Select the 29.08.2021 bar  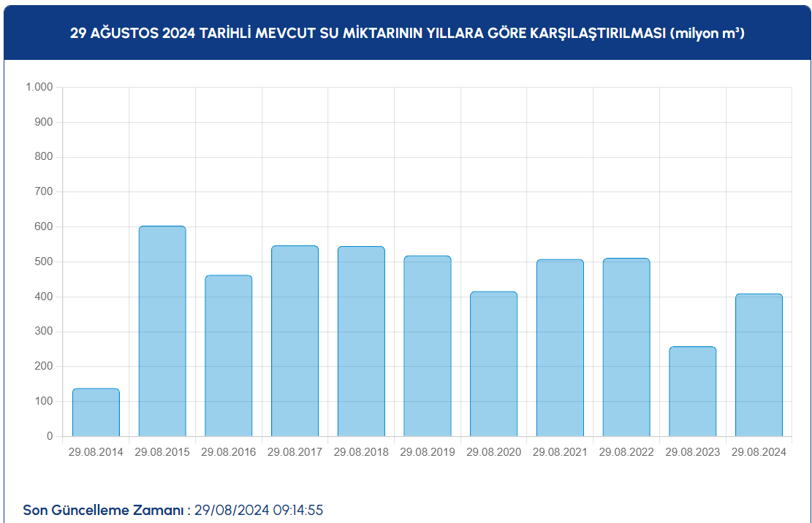560,348
